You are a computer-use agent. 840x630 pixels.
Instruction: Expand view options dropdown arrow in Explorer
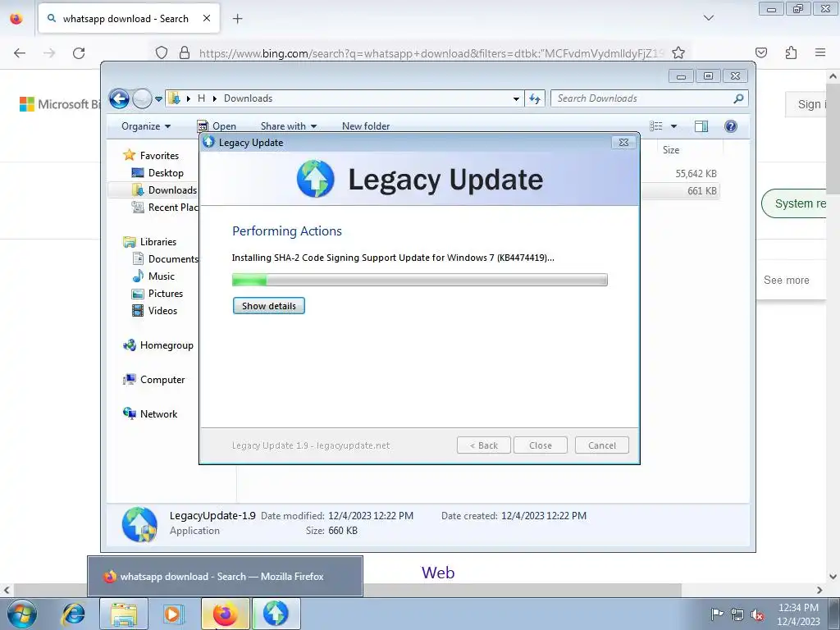click(x=674, y=126)
